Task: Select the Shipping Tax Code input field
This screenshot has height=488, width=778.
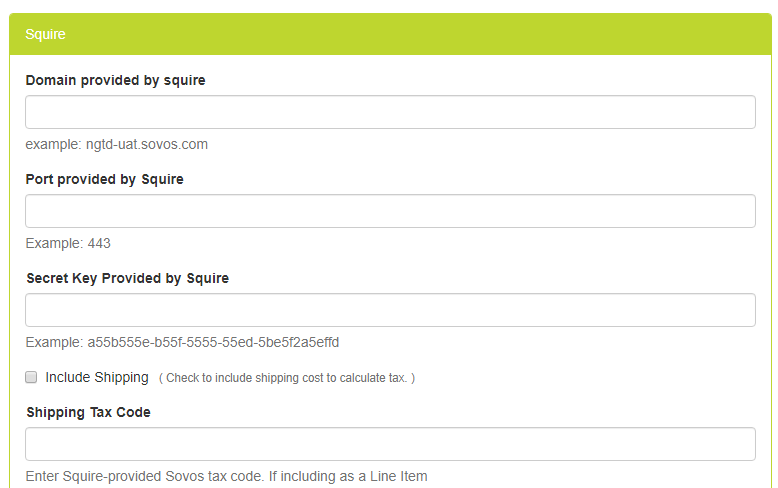Action: [390, 444]
